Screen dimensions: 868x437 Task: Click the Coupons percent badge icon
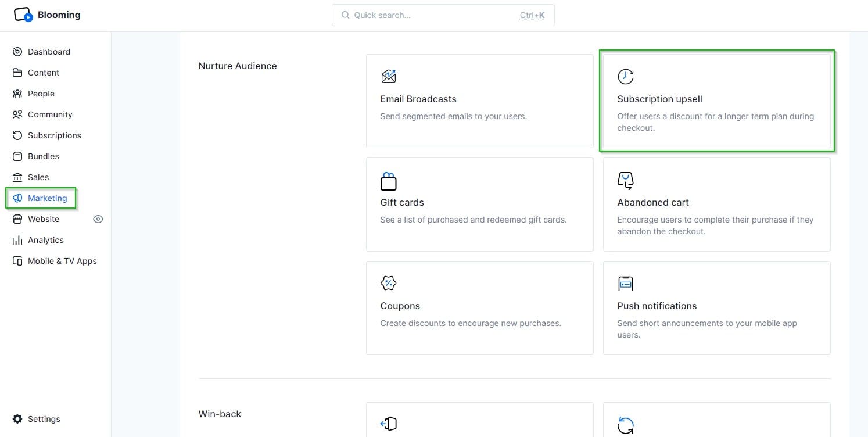[x=388, y=283]
